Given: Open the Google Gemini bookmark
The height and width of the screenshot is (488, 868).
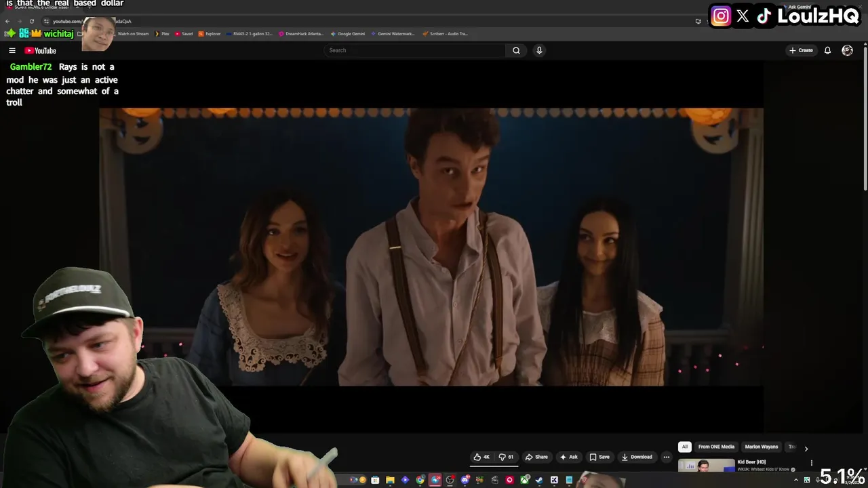Looking at the screenshot, I should click(348, 34).
